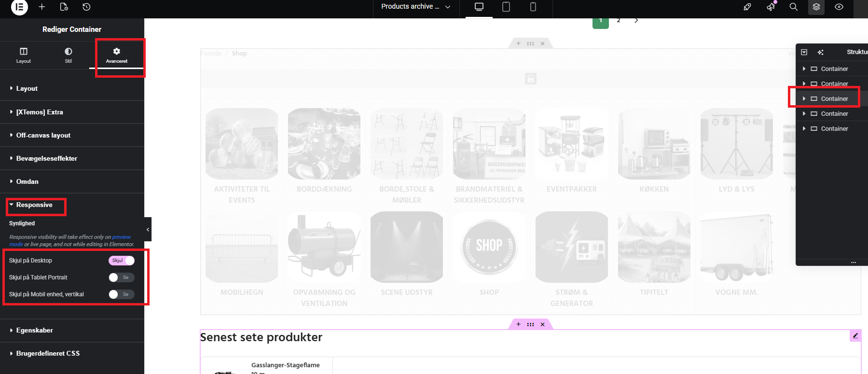Click the ellipsis at bottom of Structure panel
This screenshot has height=374, width=868.
point(853,263)
